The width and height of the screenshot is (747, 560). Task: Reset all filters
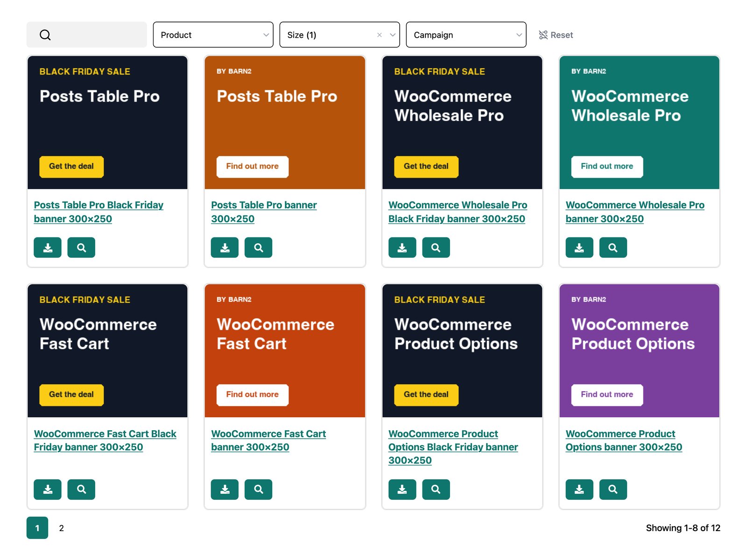(x=556, y=35)
